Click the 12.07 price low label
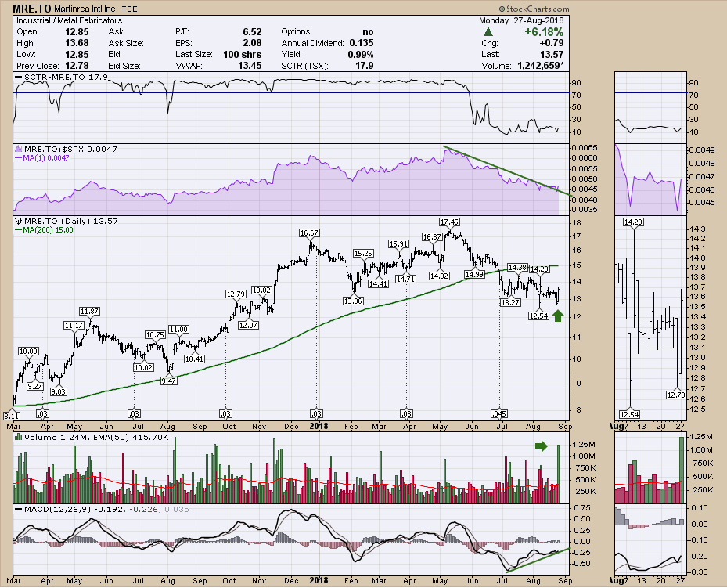This screenshot has height=588, width=727. tap(248, 325)
